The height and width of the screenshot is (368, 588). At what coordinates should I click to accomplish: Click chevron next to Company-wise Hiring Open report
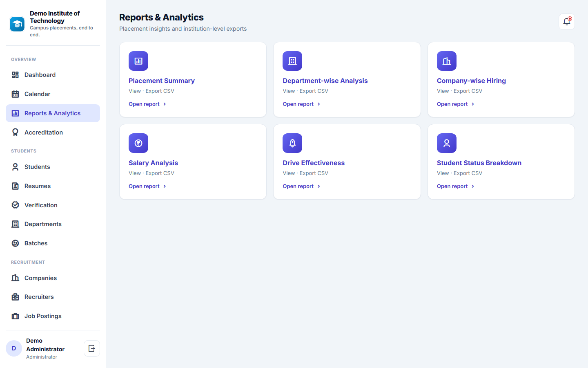pos(473,104)
